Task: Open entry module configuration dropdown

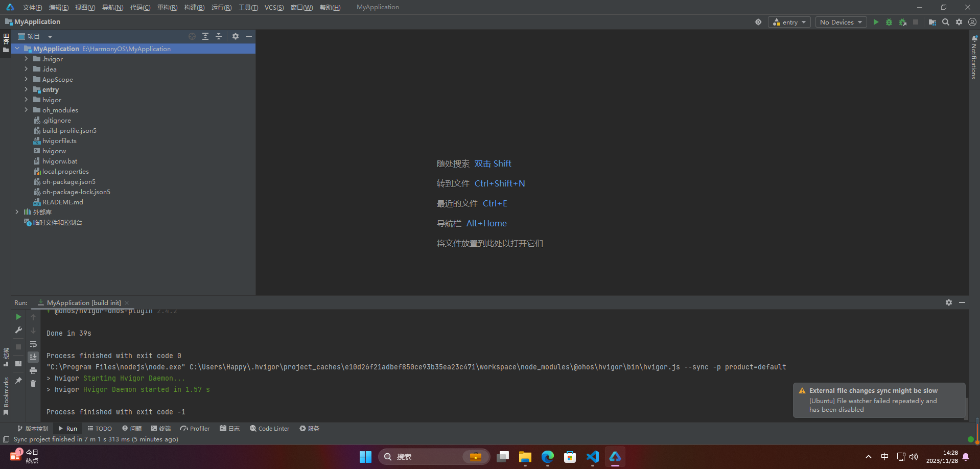Action: click(789, 22)
